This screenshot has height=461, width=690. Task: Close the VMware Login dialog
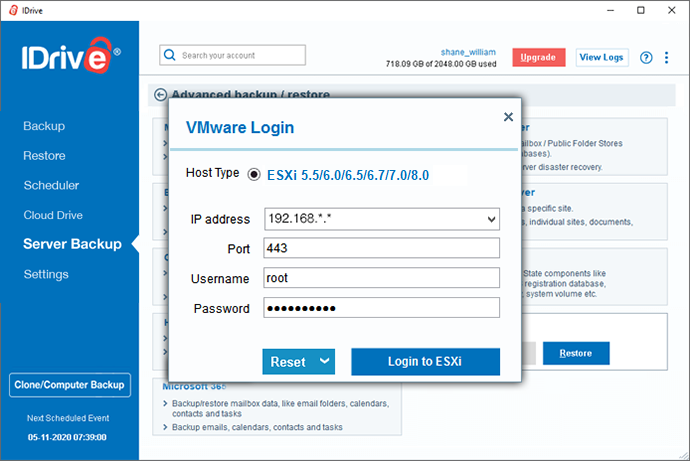pyautogui.click(x=508, y=117)
